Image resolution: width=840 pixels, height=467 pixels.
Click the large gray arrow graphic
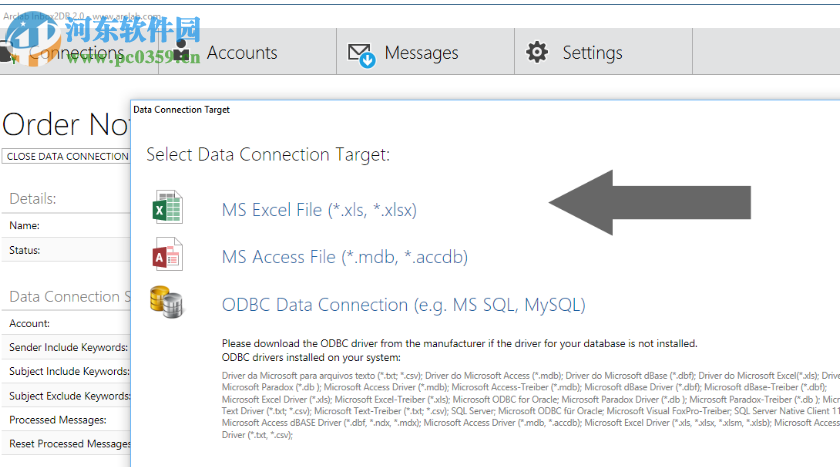click(x=649, y=203)
